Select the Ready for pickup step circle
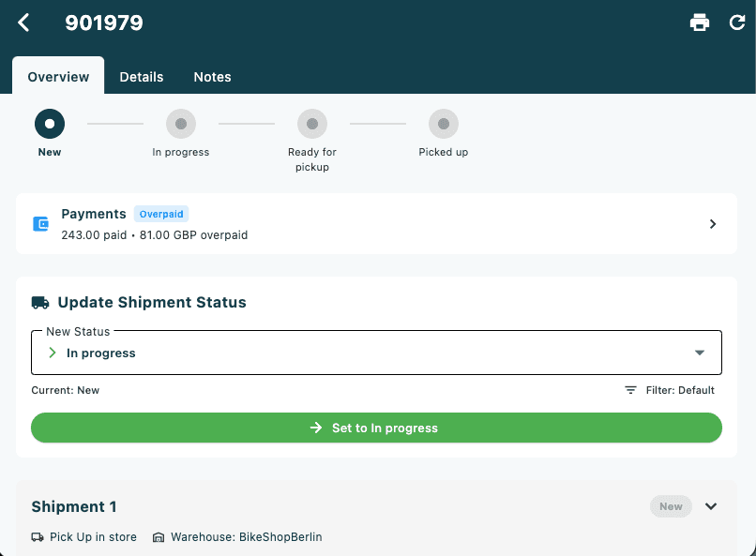Viewport: 756px width, 556px height. tap(312, 124)
